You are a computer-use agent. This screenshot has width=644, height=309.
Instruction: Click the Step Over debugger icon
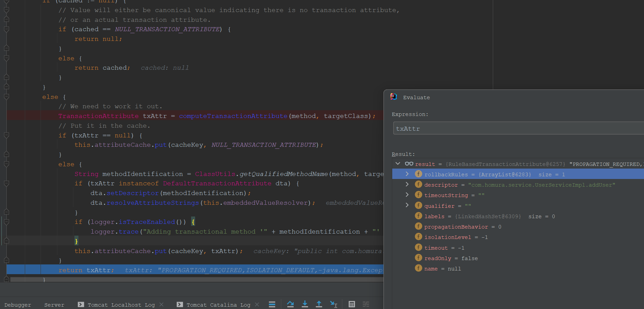click(x=290, y=304)
